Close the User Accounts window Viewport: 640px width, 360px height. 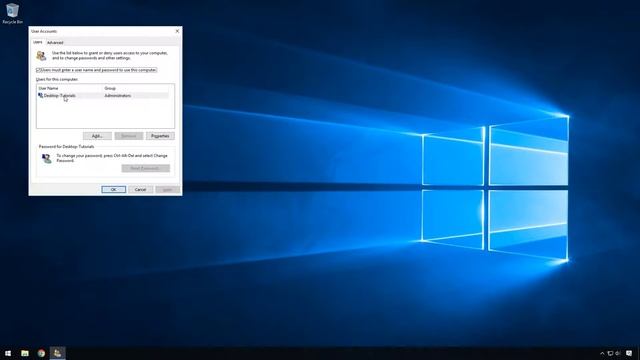coord(177,31)
